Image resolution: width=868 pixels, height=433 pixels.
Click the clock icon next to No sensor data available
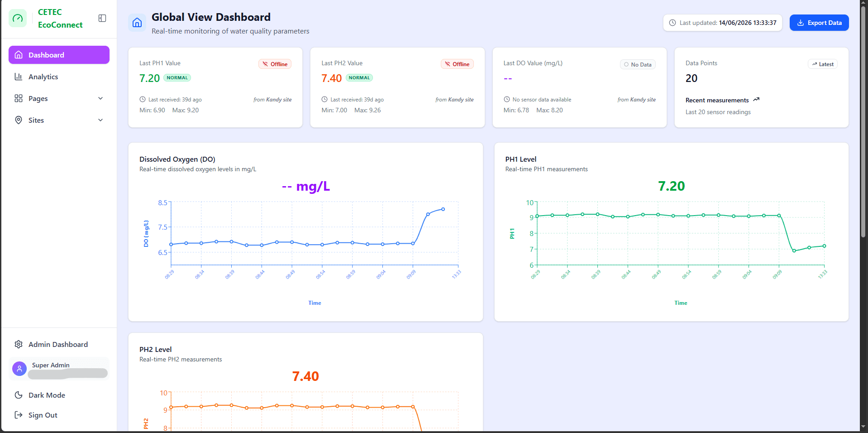[x=507, y=99]
